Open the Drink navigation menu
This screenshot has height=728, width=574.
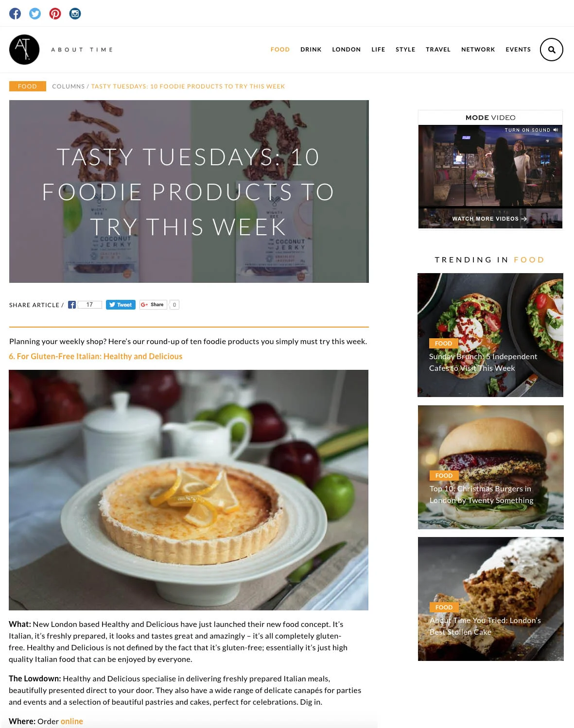coord(311,50)
